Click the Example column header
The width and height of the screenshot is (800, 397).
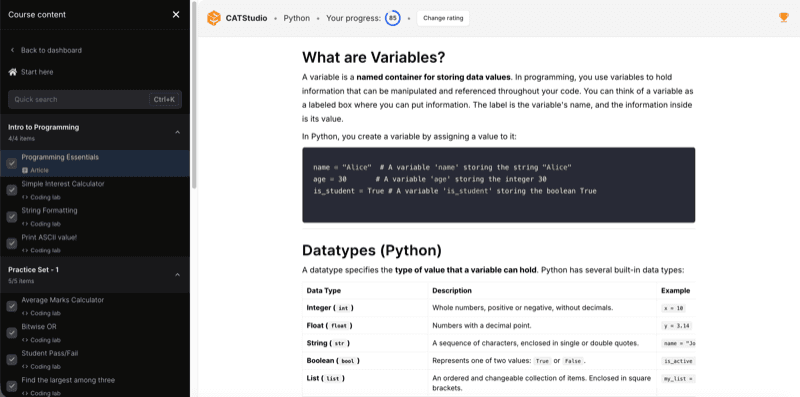point(676,290)
